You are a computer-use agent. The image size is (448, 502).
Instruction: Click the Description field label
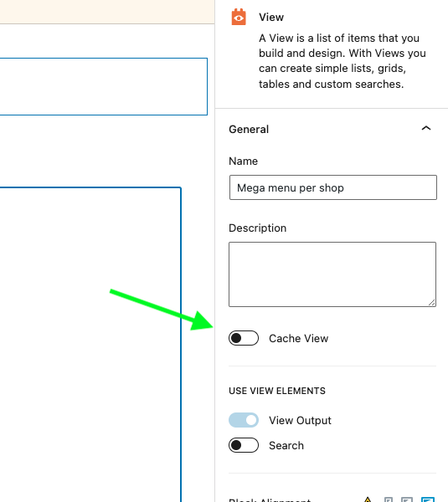click(258, 228)
